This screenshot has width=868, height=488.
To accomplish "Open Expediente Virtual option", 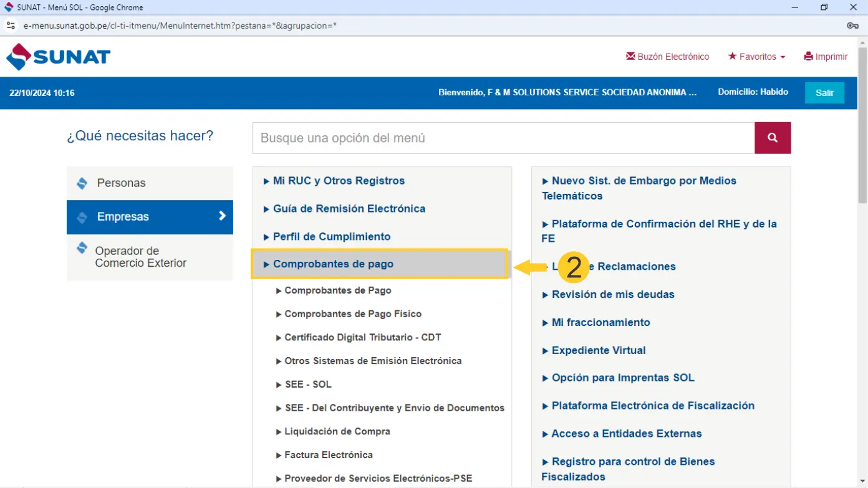I will pos(598,350).
